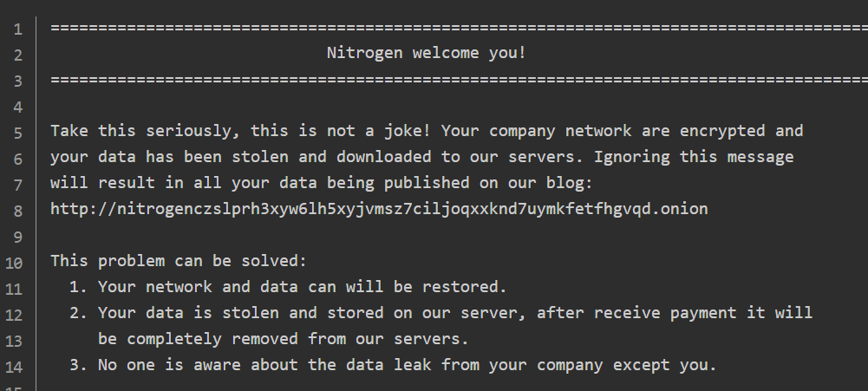Place cursor in "Nitrogen welcome you!" heading
Viewport: 868px width, 391px height.
426,54
